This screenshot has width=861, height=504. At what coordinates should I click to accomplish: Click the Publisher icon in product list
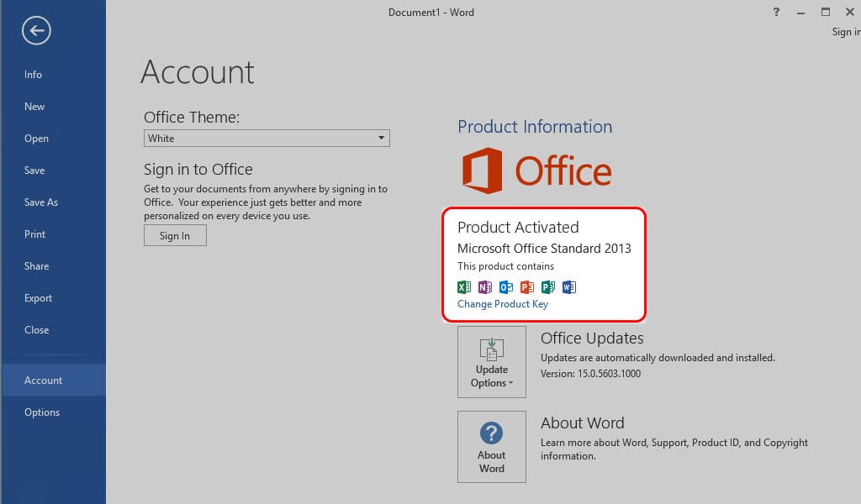point(548,286)
